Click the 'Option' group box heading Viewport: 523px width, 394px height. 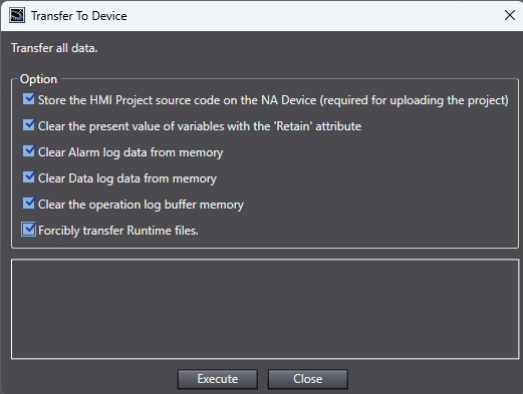click(x=39, y=79)
